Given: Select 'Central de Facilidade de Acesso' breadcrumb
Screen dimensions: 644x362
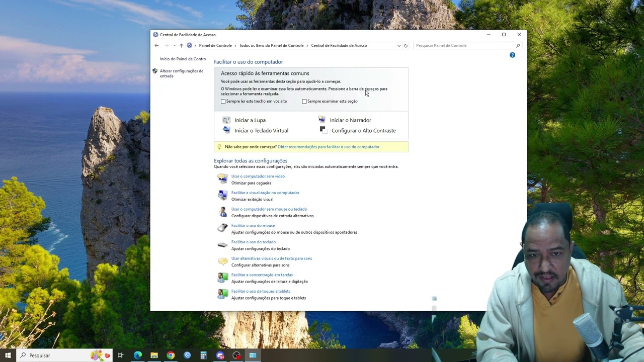Looking at the screenshot, I should (x=339, y=46).
